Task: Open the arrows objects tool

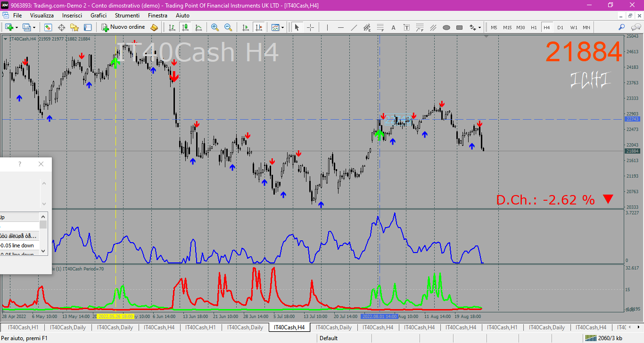Action: (x=473, y=27)
